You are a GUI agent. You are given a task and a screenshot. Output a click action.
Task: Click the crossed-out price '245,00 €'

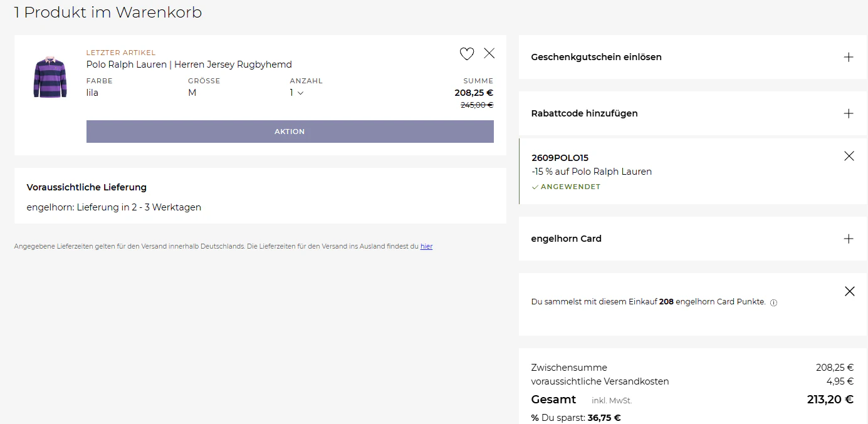click(477, 105)
